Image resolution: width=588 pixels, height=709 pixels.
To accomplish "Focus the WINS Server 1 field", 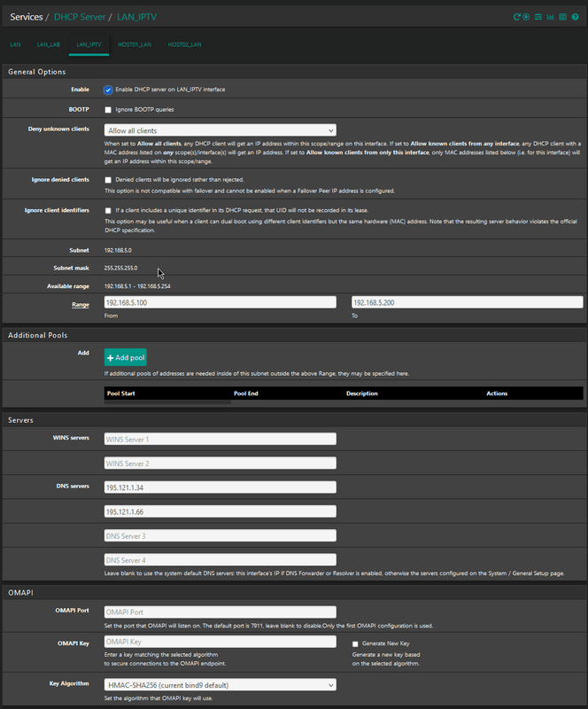I will pyautogui.click(x=220, y=439).
